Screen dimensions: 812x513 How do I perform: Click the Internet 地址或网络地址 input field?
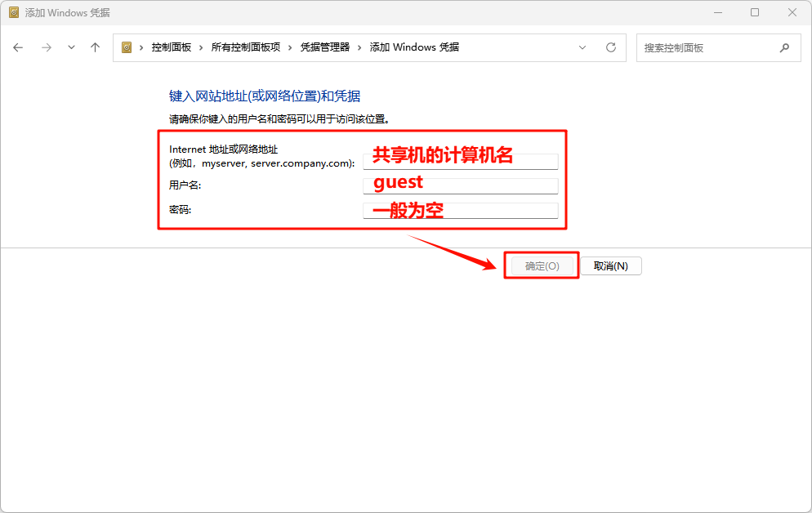[460, 162]
